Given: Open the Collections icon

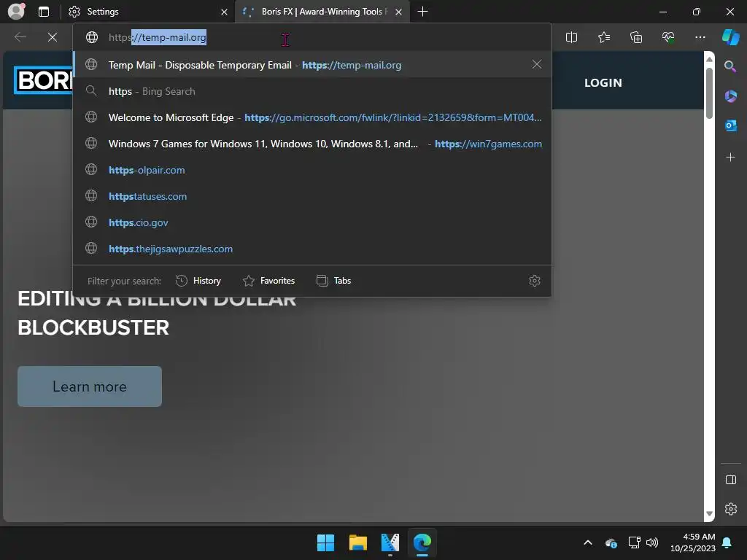Looking at the screenshot, I should click(x=636, y=37).
